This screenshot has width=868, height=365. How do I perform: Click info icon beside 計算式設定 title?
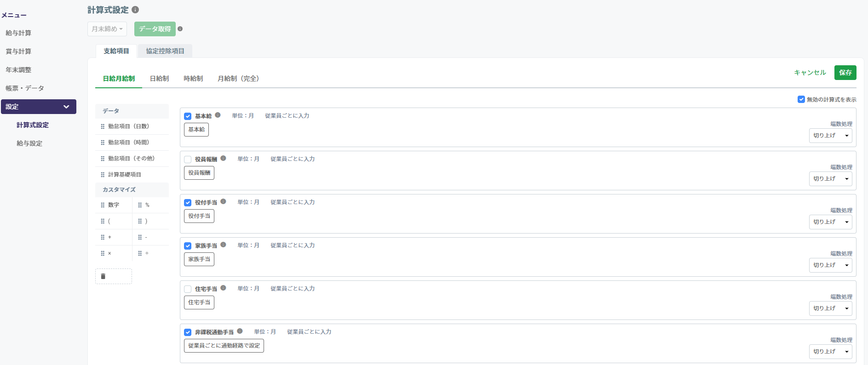[x=135, y=10]
